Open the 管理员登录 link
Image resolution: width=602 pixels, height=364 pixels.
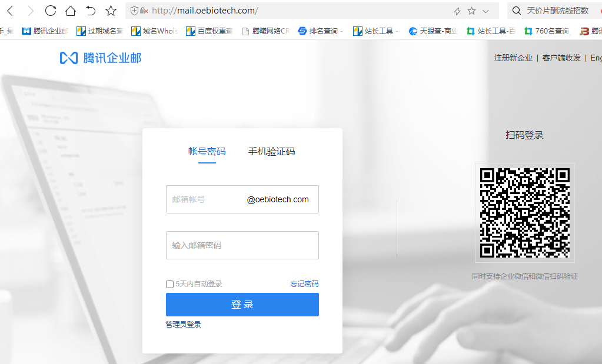[x=183, y=324]
